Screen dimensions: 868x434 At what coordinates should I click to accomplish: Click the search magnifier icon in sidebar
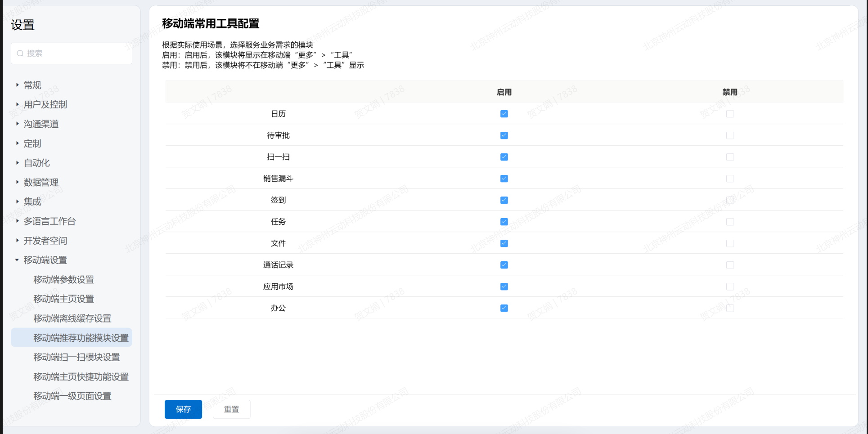click(x=20, y=54)
